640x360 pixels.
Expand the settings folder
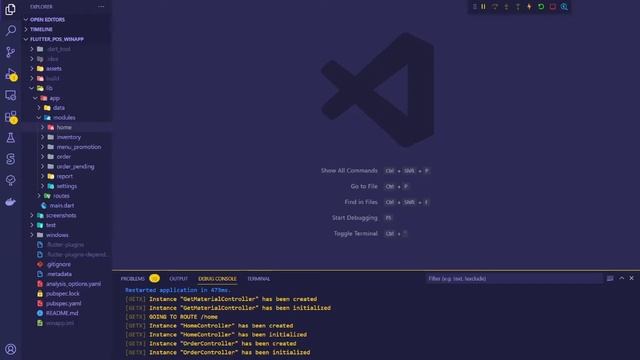66,186
